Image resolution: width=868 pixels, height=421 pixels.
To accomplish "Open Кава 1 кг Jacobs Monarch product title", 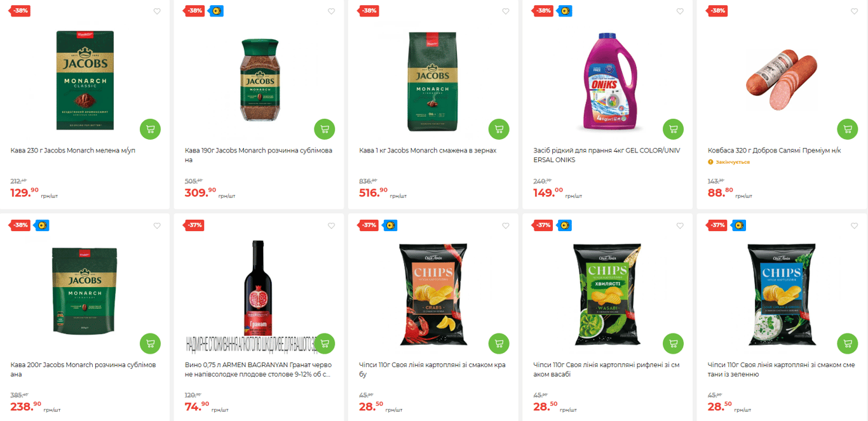I will (x=428, y=150).
